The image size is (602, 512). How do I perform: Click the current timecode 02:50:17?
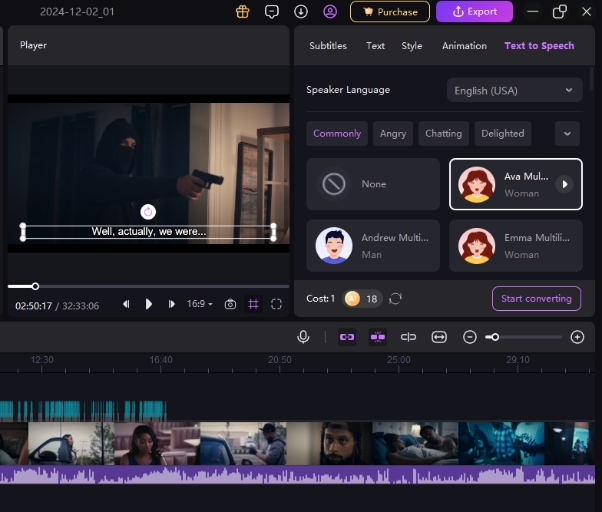point(33,306)
